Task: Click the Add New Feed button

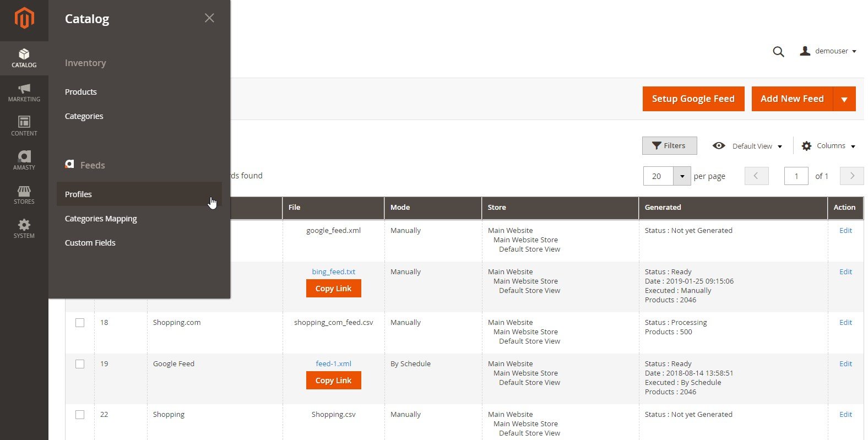Action: point(793,99)
